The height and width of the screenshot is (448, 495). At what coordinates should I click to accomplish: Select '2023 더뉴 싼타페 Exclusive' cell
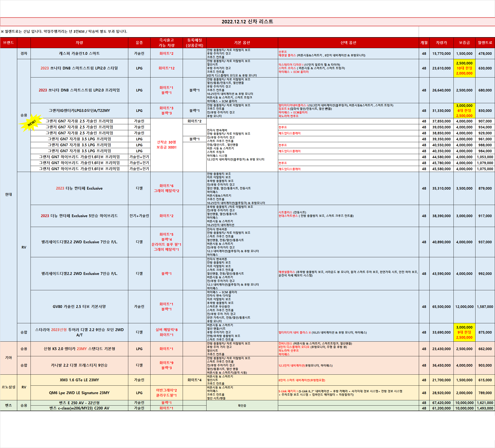79,188
